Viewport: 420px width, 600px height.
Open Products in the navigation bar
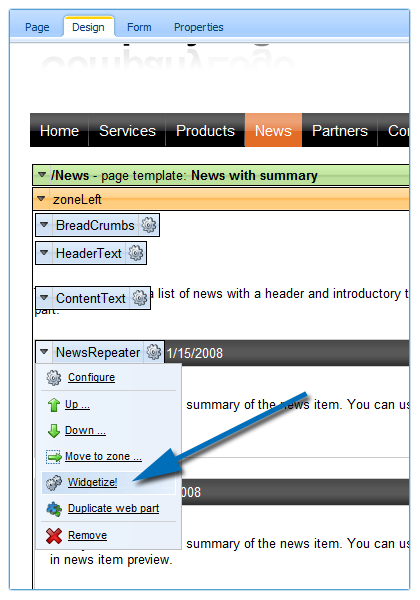coord(205,130)
